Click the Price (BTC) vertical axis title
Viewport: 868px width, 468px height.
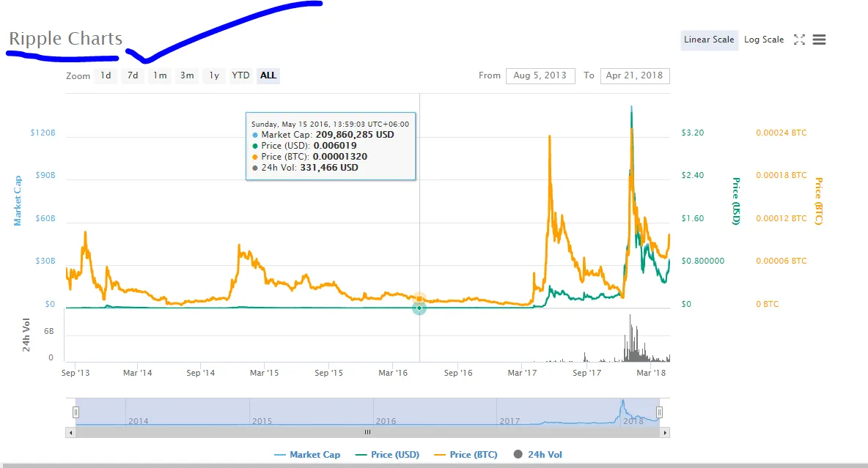(819, 201)
